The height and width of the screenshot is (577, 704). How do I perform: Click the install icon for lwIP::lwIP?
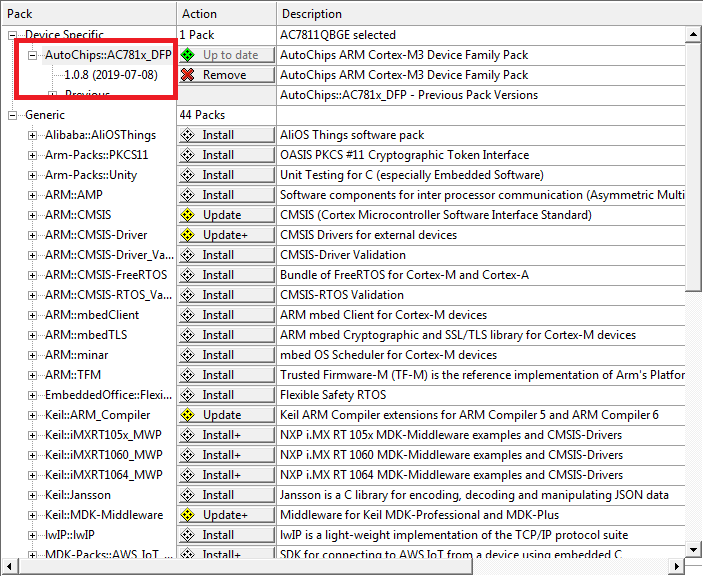click(x=187, y=535)
